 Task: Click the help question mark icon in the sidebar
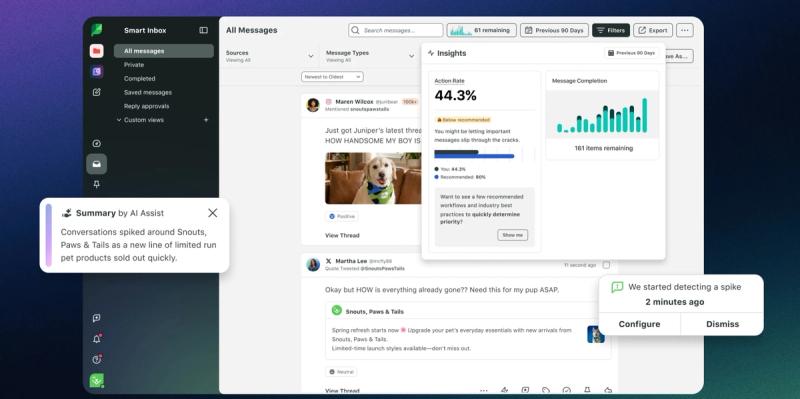[x=96, y=359]
